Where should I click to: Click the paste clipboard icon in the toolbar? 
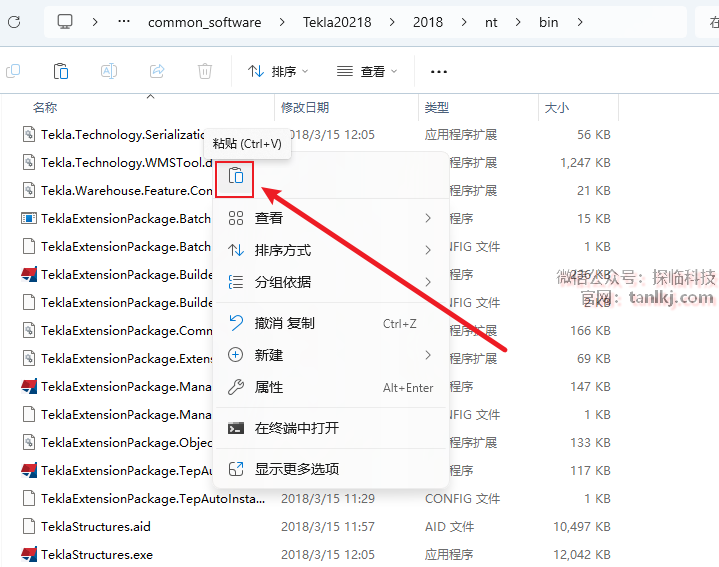(61, 71)
